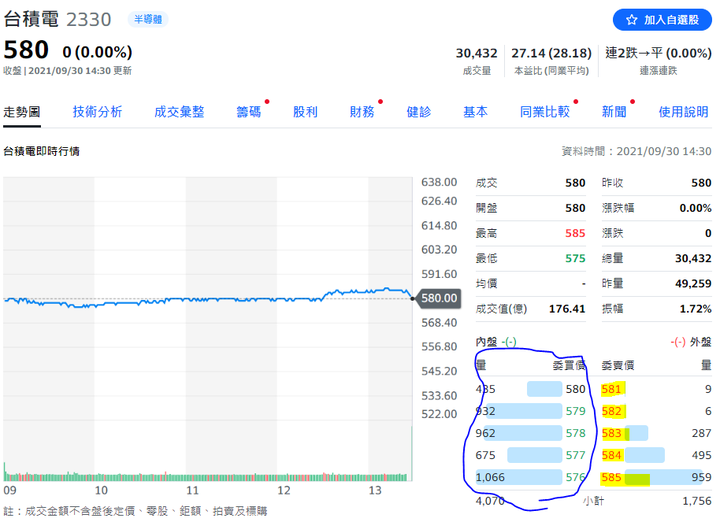Click the bid price 577 row
Screen dimensions: 720x522
coord(530,455)
